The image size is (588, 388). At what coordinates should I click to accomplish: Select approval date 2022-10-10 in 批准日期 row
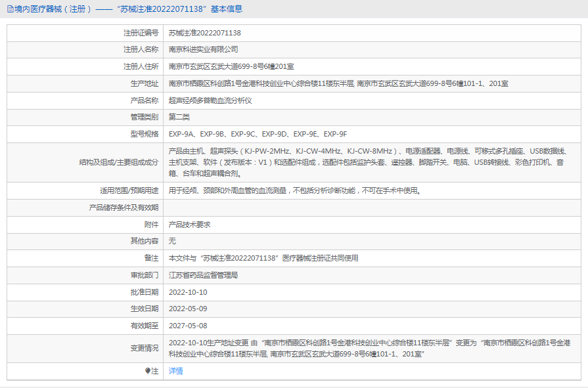[x=188, y=292]
